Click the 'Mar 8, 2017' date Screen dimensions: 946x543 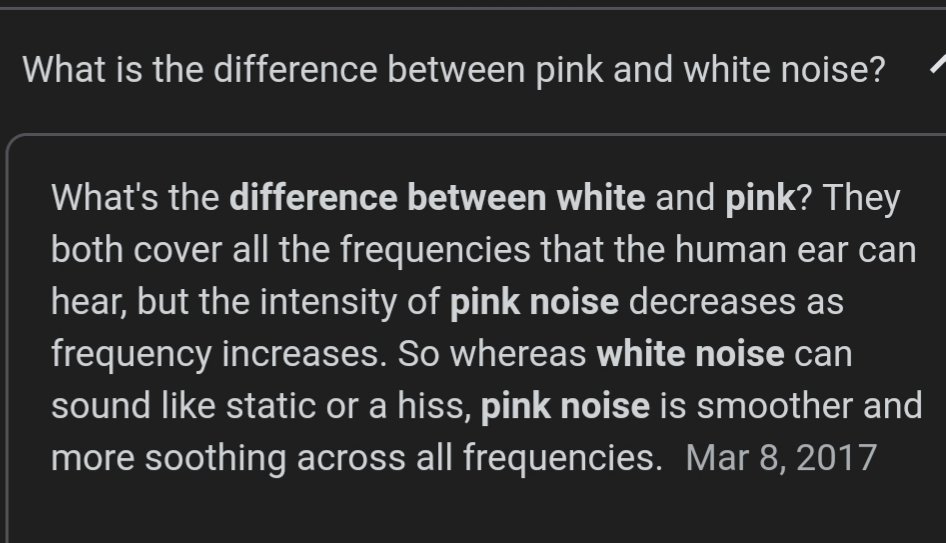point(781,457)
